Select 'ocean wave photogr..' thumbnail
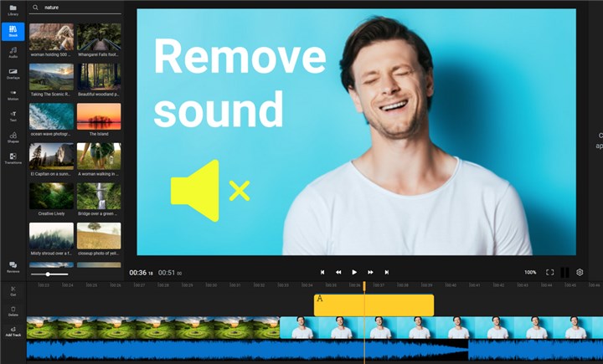The image size is (603, 364). 52,116
